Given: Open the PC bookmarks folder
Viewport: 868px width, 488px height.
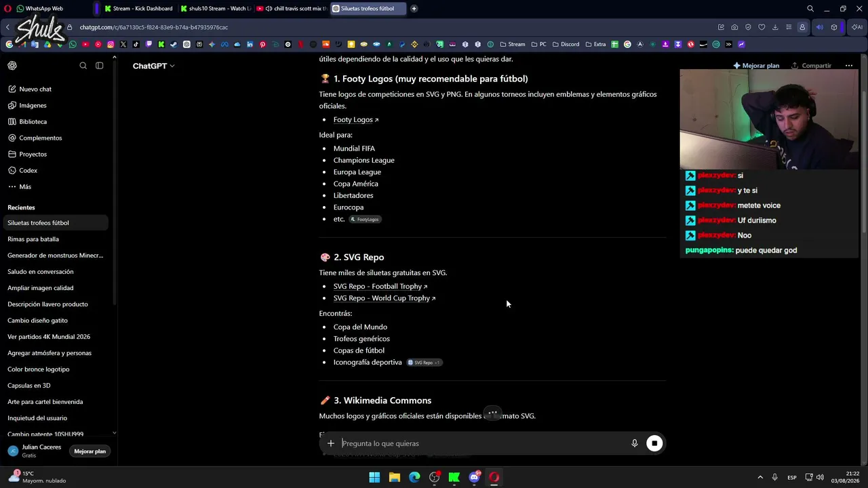Looking at the screenshot, I should coord(538,45).
